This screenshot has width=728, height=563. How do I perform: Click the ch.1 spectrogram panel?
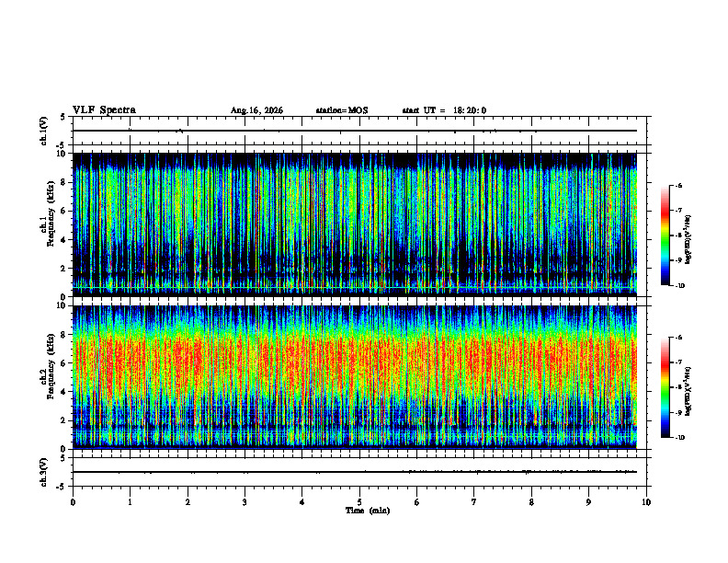[355, 224]
